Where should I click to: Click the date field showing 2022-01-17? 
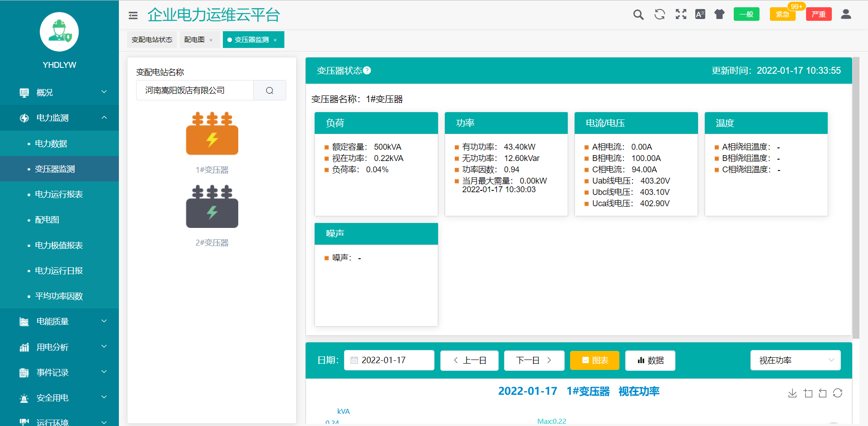(x=389, y=360)
